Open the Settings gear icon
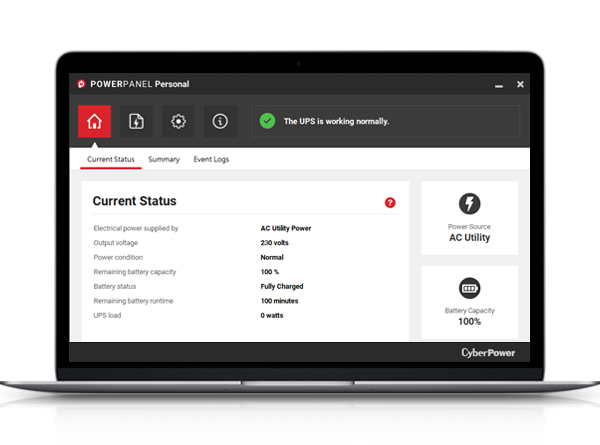600x445 pixels. [x=178, y=121]
